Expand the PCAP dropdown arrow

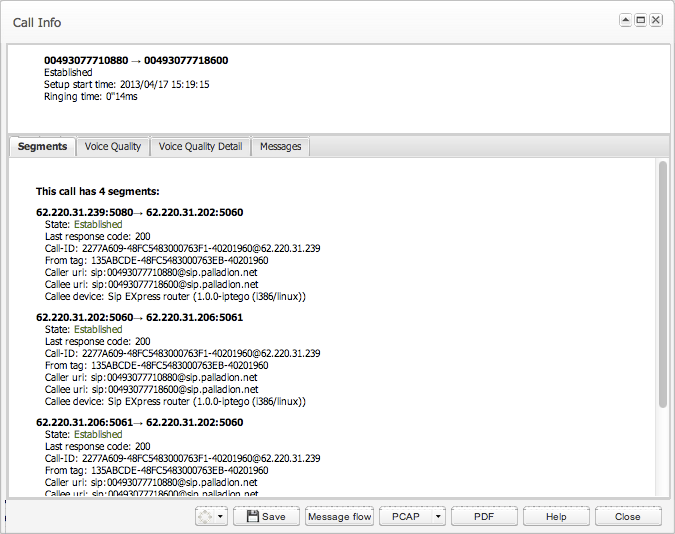click(x=438, y=516)
